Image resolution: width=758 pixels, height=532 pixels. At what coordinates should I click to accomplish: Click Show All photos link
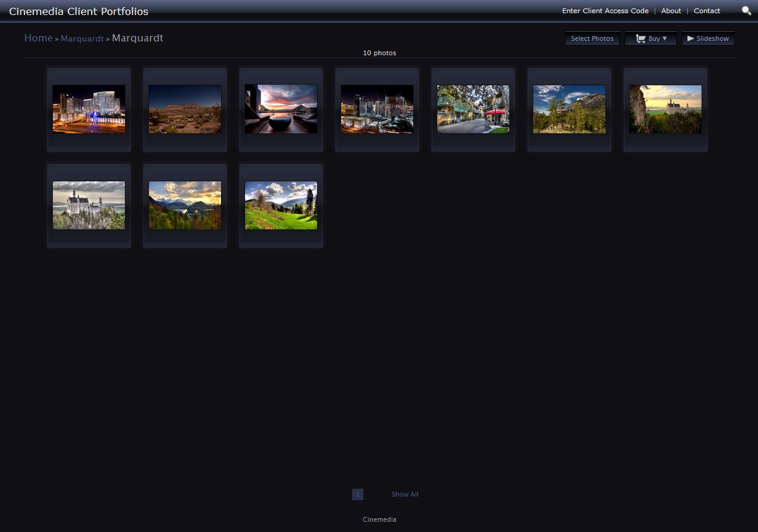pyautogui.click(x=405, y=494)
